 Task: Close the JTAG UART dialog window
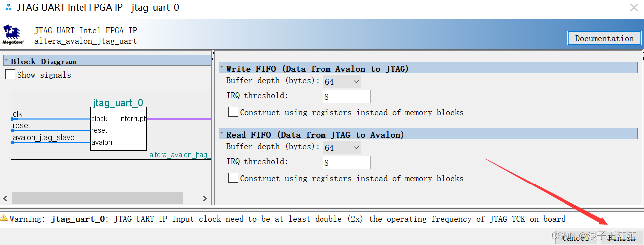tap(634, 8)
